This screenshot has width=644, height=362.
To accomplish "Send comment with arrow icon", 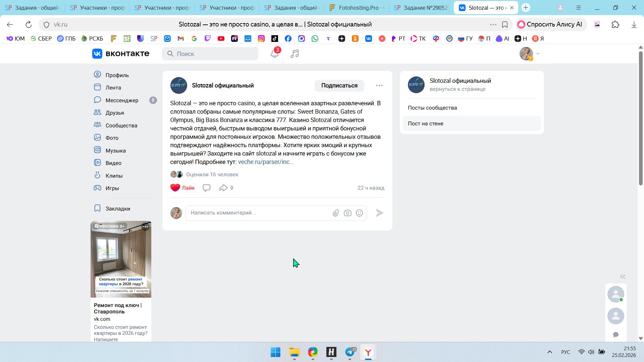I will (379, 213).
